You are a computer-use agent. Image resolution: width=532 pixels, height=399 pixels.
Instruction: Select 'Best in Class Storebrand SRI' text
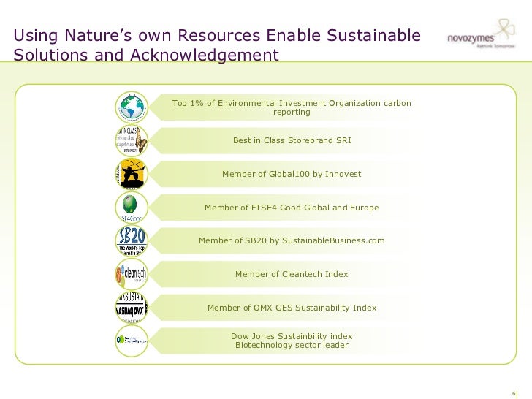coord(292,140)
